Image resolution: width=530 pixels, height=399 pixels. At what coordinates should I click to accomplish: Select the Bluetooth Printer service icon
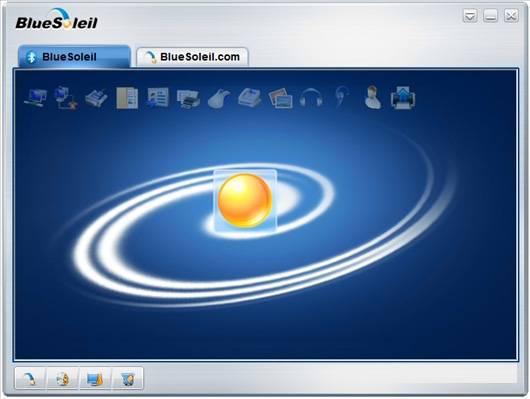pos(188,99)
